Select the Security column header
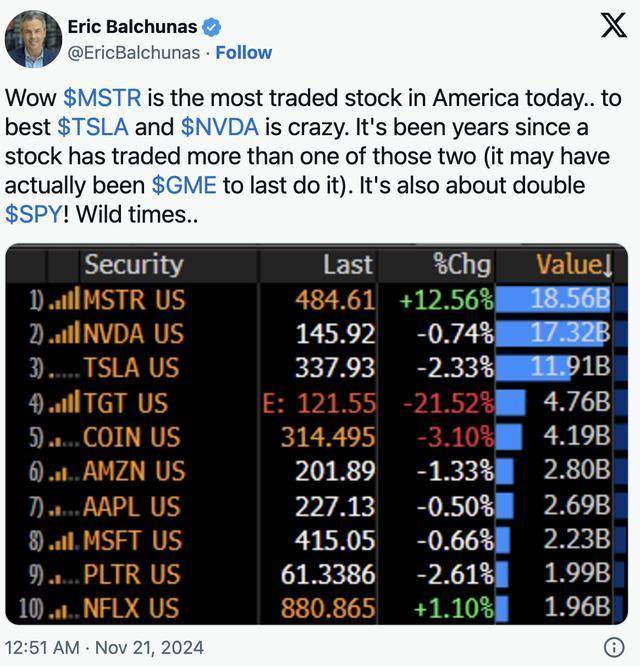 tap(133, 265)
